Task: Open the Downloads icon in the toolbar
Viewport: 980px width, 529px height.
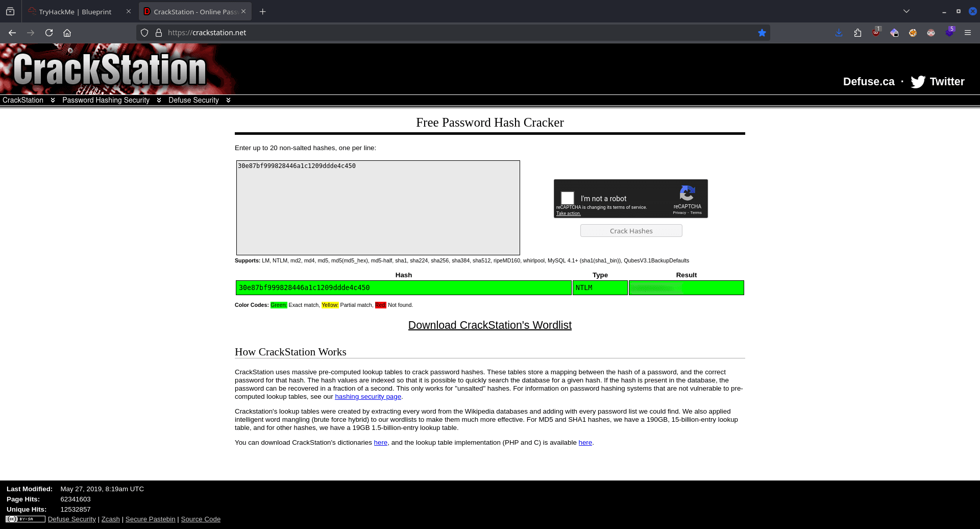Action: pyautogui.click(x=839, y=33)
